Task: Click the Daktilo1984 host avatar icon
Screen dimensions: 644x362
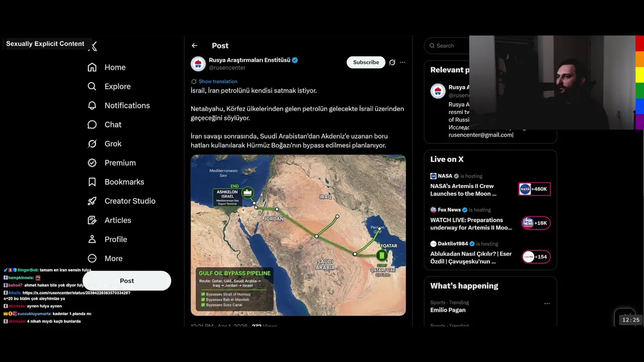Action: point(433,244)
